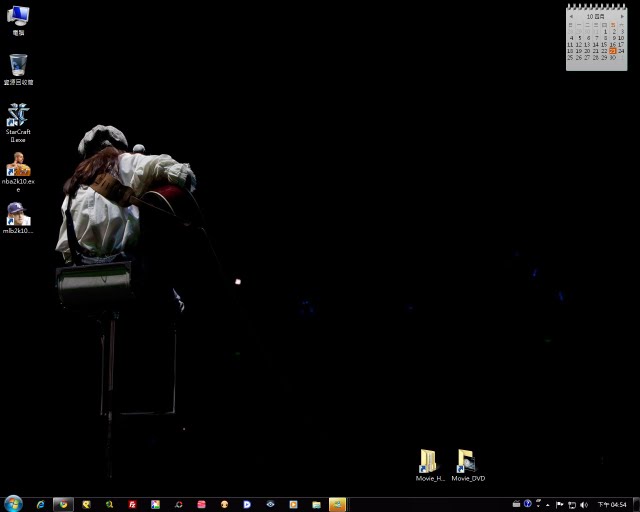Select the nba2k10.exe shortcut icon

tap(18, 171)
